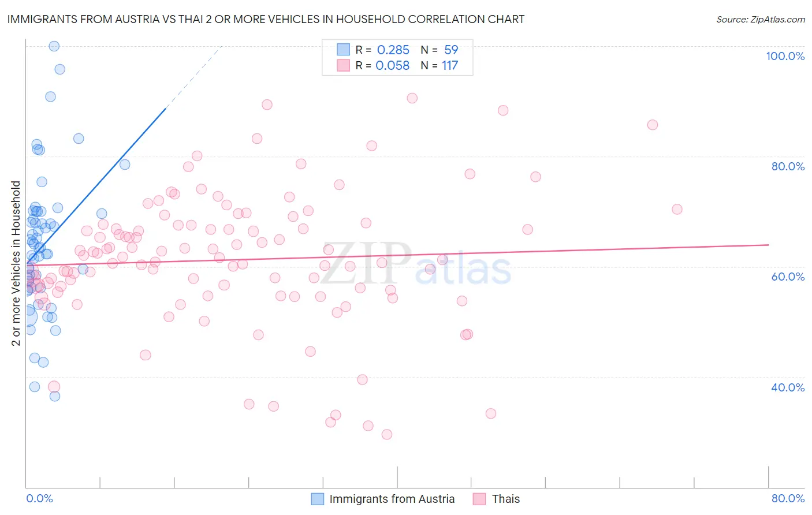Click the Source: ZipAtlas.com text

click(x=761, y=19)
